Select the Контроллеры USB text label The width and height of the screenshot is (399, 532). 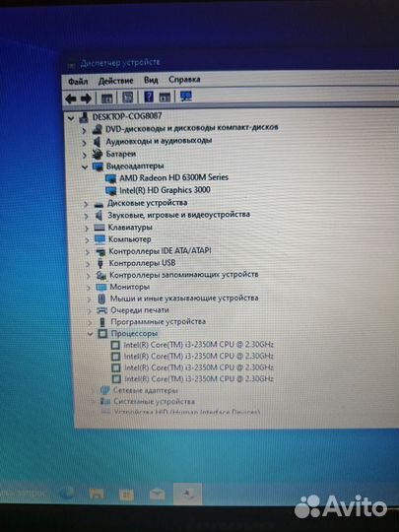click(x=142, y=263)
